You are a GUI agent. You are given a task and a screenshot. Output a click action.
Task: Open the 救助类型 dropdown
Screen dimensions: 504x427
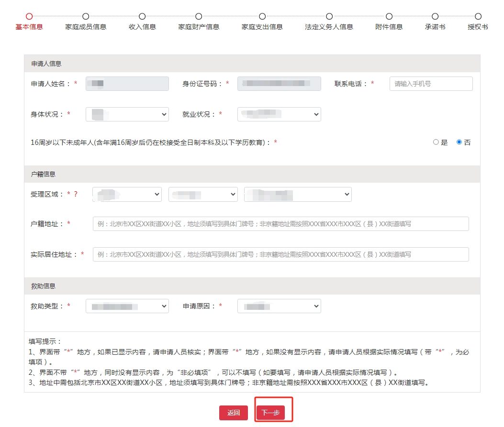(127, 306)
